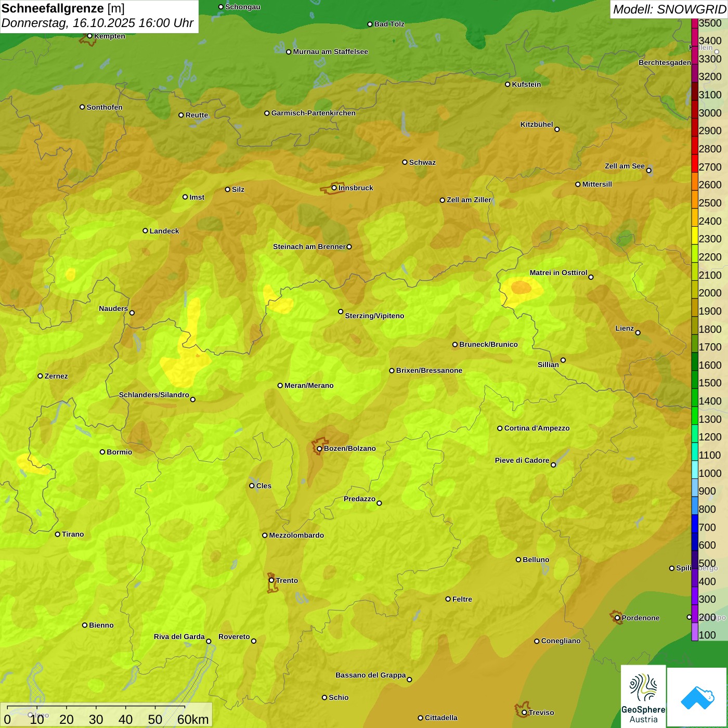Image resolution: width=728 pixels, height=728 pixels.
Task: Click the Meran/Merano marker
Action: 280,385
